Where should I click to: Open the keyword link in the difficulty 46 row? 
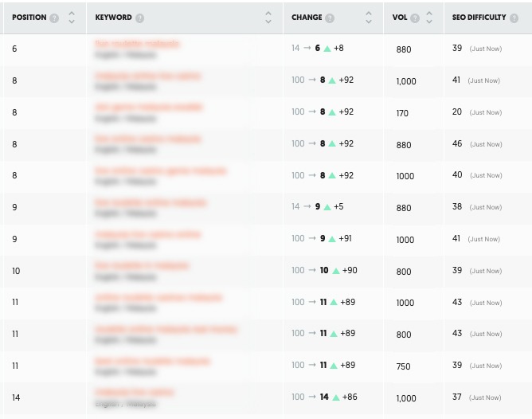(148, 139)
